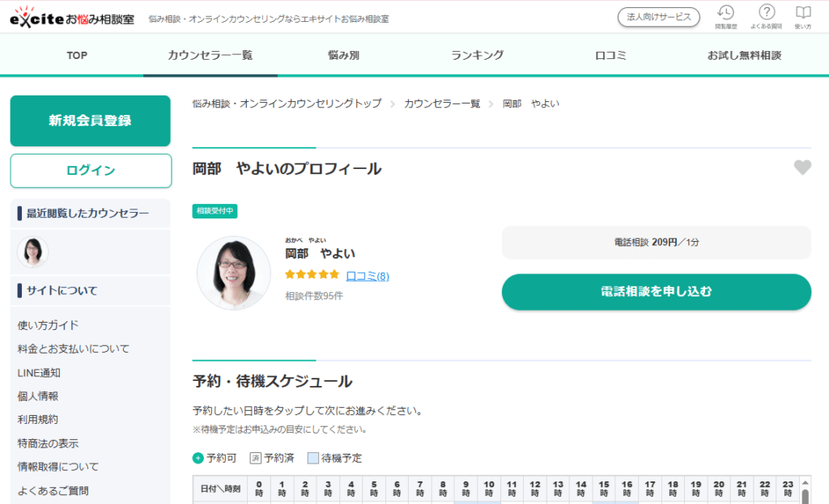This screenshot has height=504, width=829.
Task: Click the thumbnail under 最近閲覧したカウンセラー
Action: [32, 252]
